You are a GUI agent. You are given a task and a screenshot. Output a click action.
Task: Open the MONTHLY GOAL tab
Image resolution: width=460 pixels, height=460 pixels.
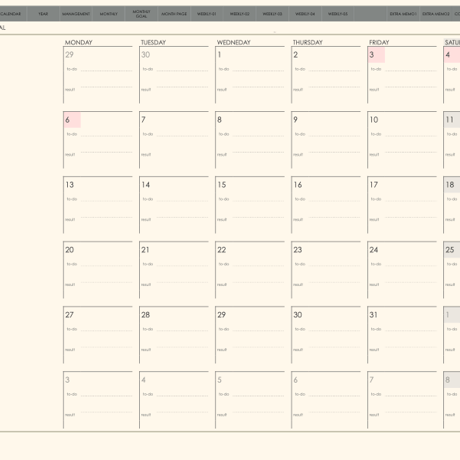click(x=141, y=14)
